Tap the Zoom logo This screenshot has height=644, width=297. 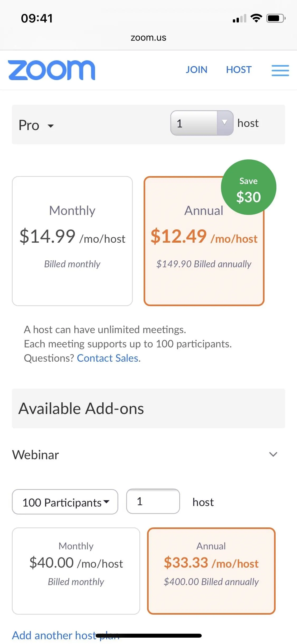51,70
